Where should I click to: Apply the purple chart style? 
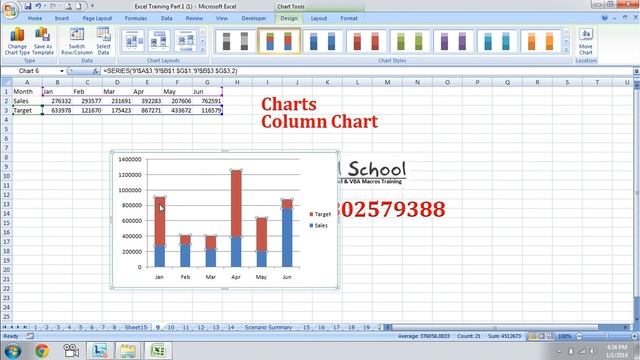453,41
